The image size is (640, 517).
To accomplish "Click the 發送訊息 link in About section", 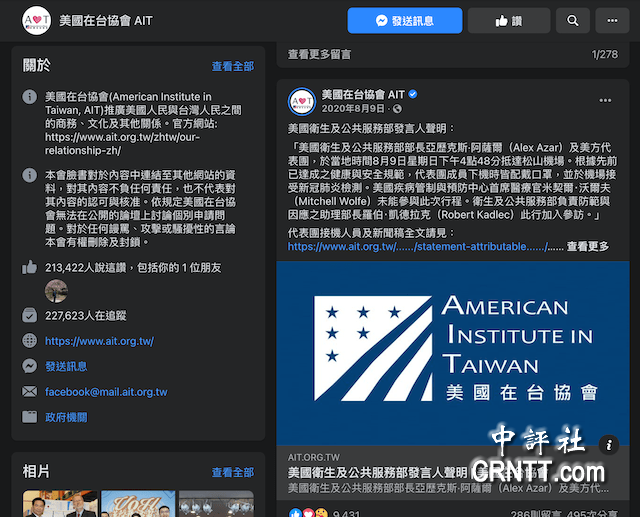I will tap(66, 366).
